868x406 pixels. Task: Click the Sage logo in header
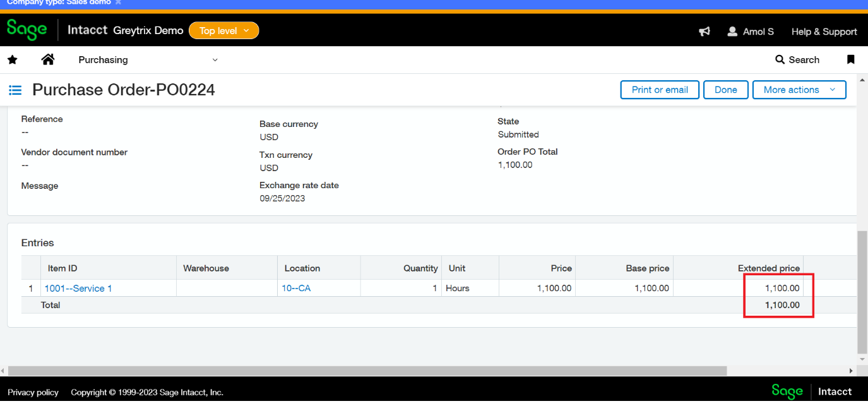click(x=27, y=30)
